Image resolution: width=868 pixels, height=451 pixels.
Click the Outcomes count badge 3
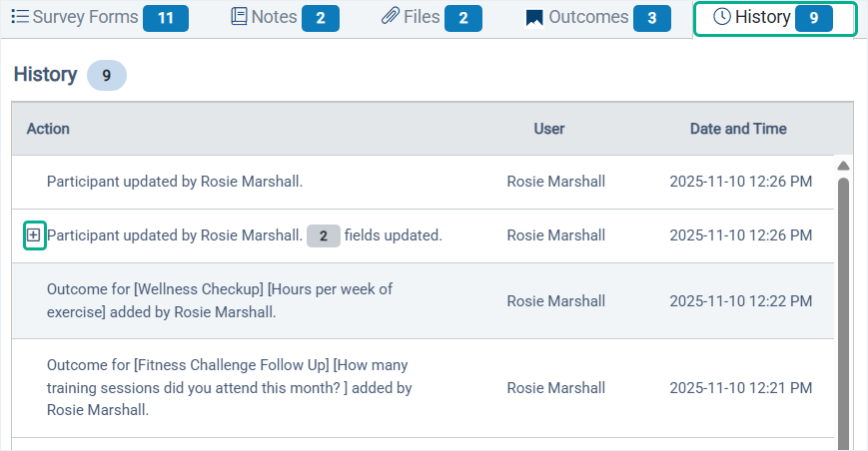[x=652, y=18]
